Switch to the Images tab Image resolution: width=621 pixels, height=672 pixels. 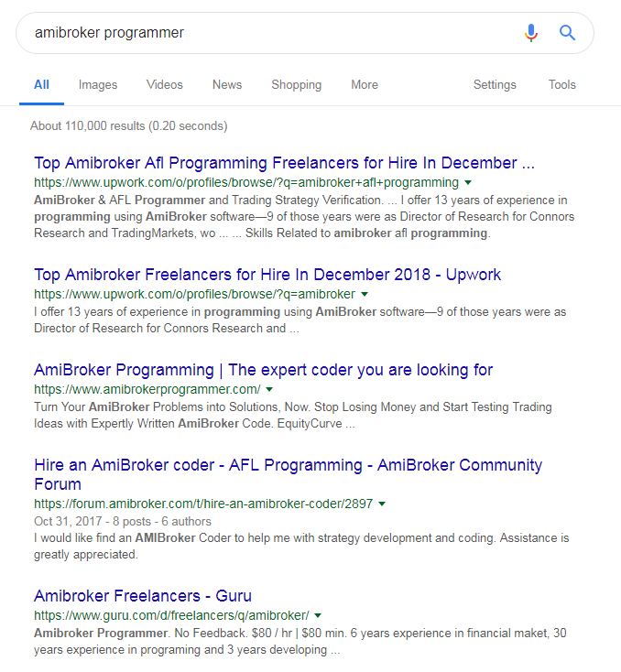click(98, 85)
